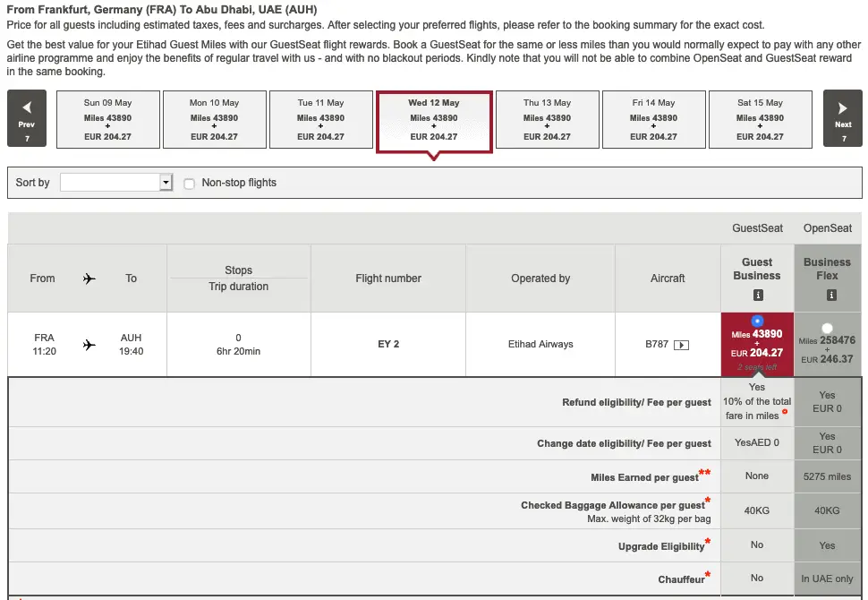Click the Stops Trip duration column header

(238, 279)
